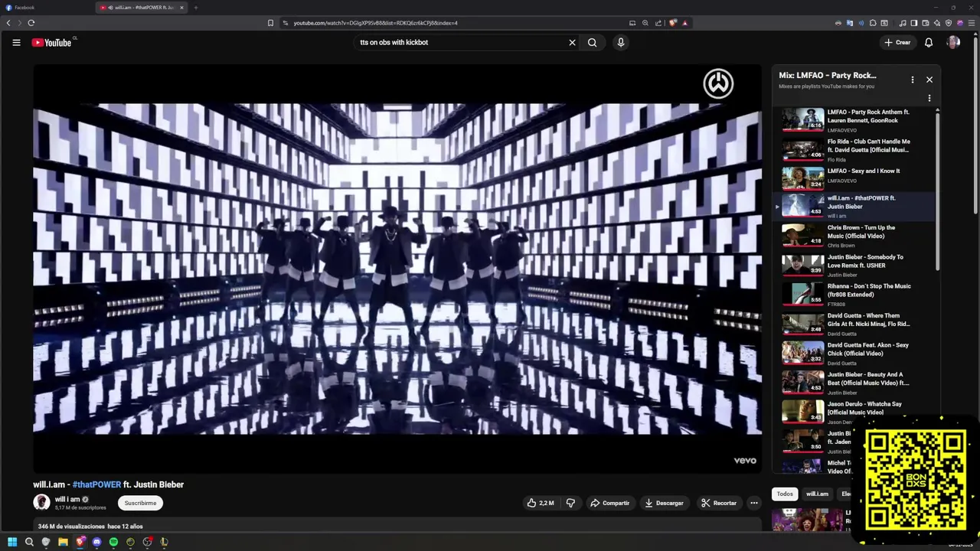Click the #thatPOWER hashtag link
The image size is (980, 551).
coord(96,484)
